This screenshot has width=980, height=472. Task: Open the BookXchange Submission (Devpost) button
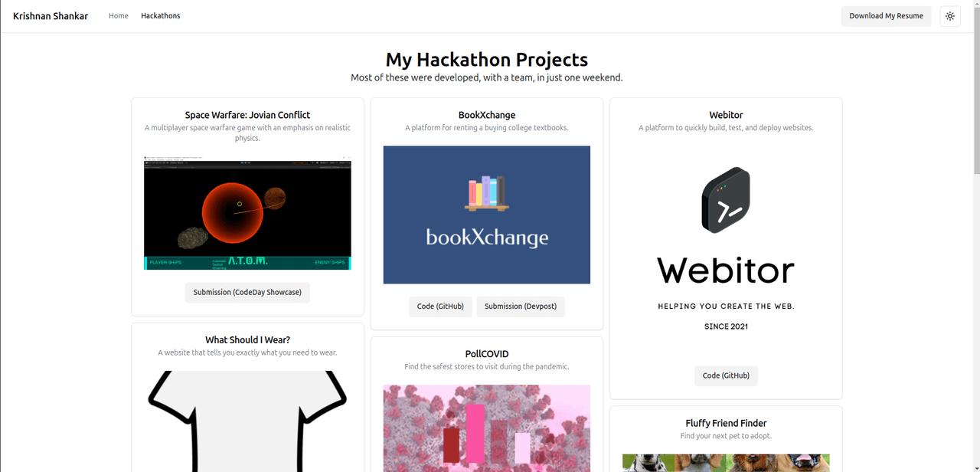tap(521, 306)
